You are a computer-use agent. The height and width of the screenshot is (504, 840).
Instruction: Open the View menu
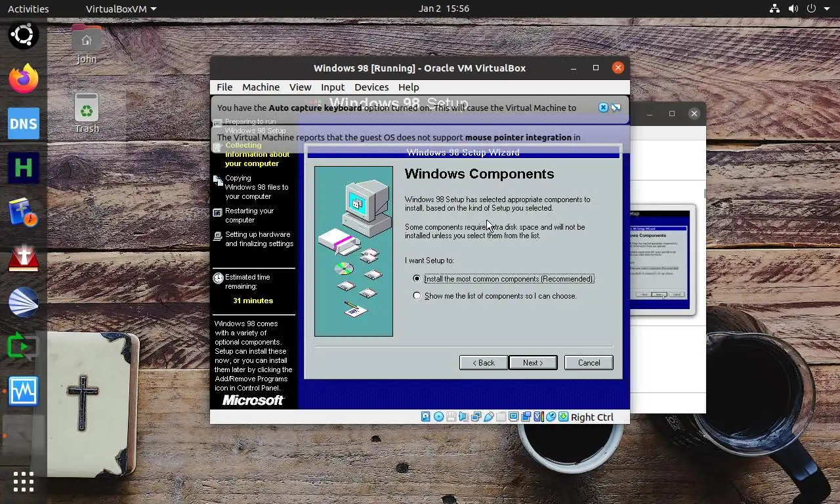[x=300, y=87]
